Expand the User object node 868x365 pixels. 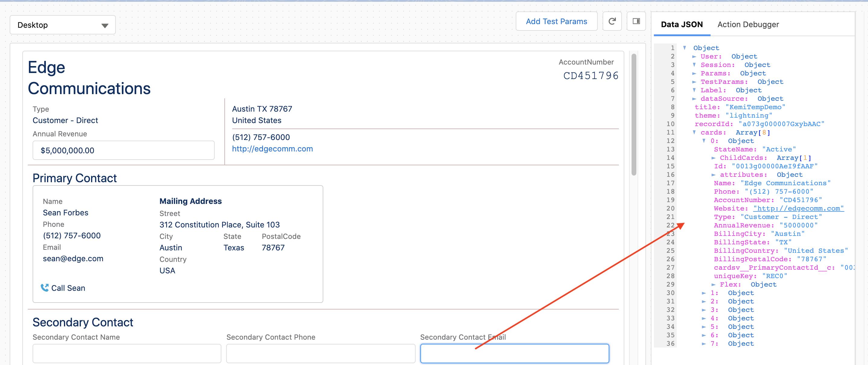point(694,56)
